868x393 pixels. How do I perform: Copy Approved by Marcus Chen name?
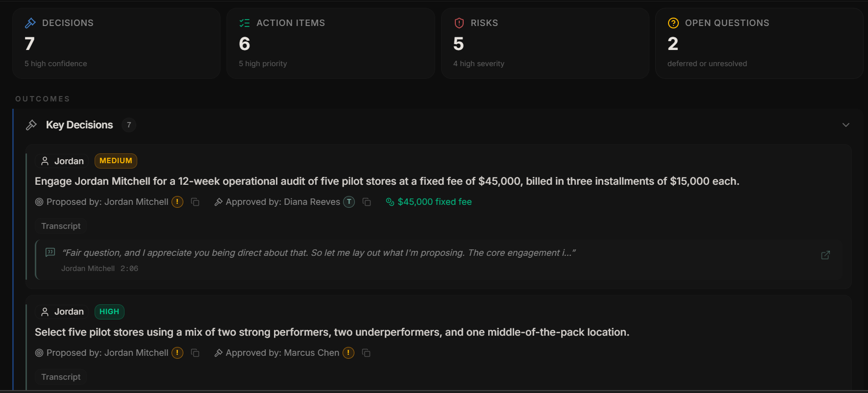click(x=366, y=353)
